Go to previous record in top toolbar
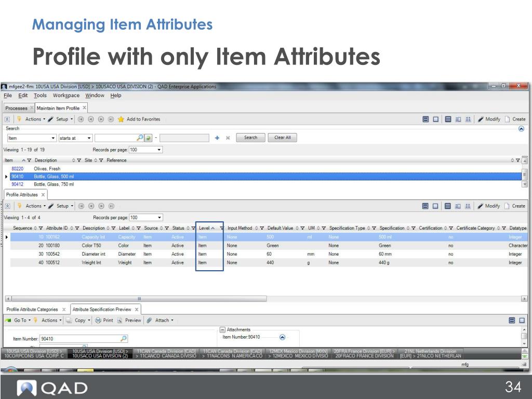Image resolution: width=532 pixels, height=399 pixels. point(90,119)
